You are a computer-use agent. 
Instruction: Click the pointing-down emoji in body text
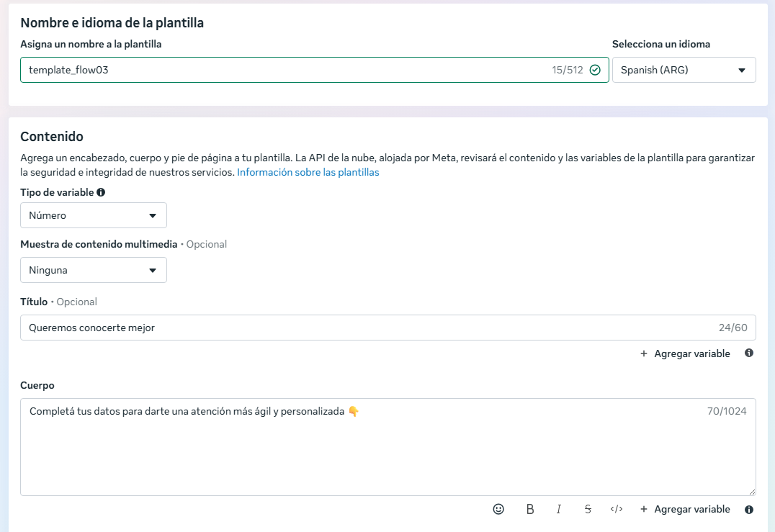tap(354, 411)
